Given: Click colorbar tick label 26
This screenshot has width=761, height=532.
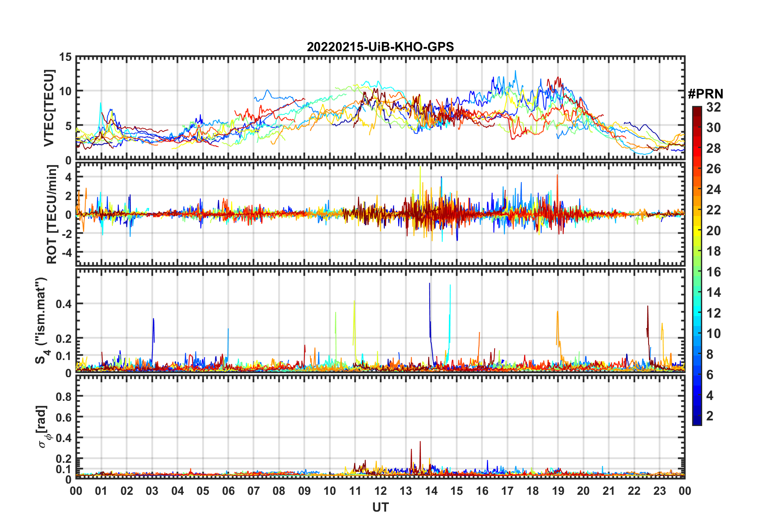Looking at the screenshot, I should [713, 169].
